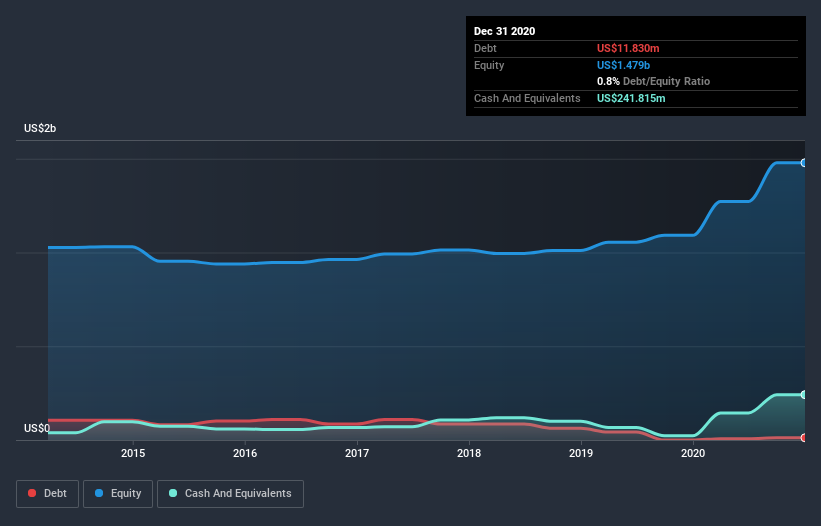821x526 pixels.
Task: Click the 0.8% Debt/Equity Ratio text
Action: tap(653, 81)
